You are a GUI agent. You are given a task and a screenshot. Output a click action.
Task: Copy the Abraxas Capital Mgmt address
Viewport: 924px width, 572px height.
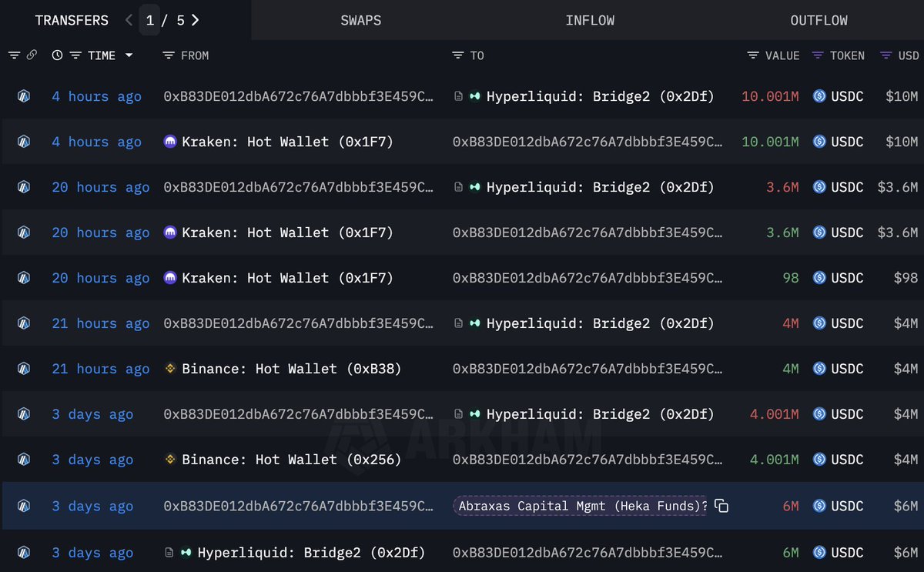(x=721, y=506)
